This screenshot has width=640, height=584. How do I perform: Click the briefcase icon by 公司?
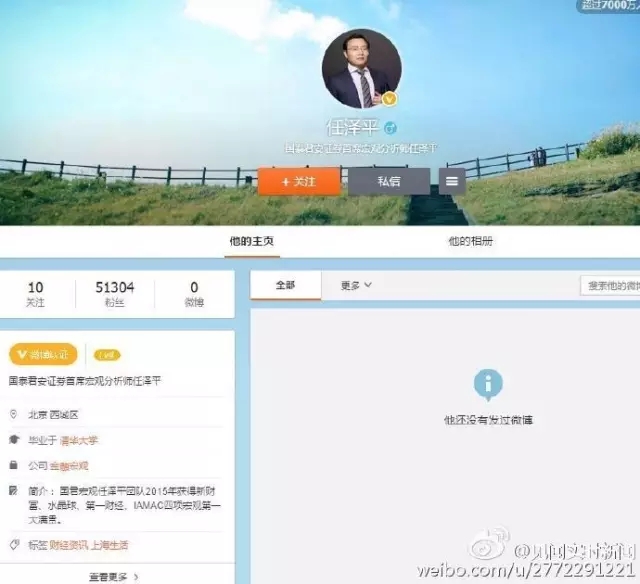(13, 465)
